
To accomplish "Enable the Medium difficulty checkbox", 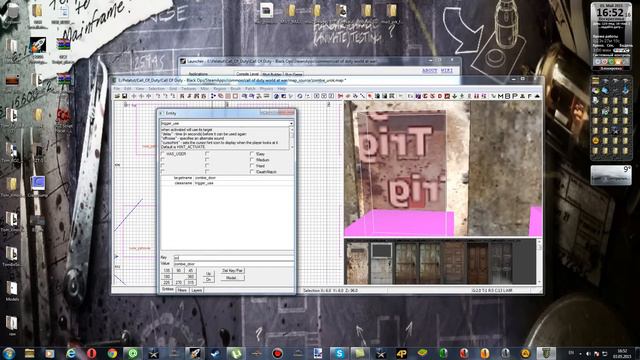I will (252, 160).
